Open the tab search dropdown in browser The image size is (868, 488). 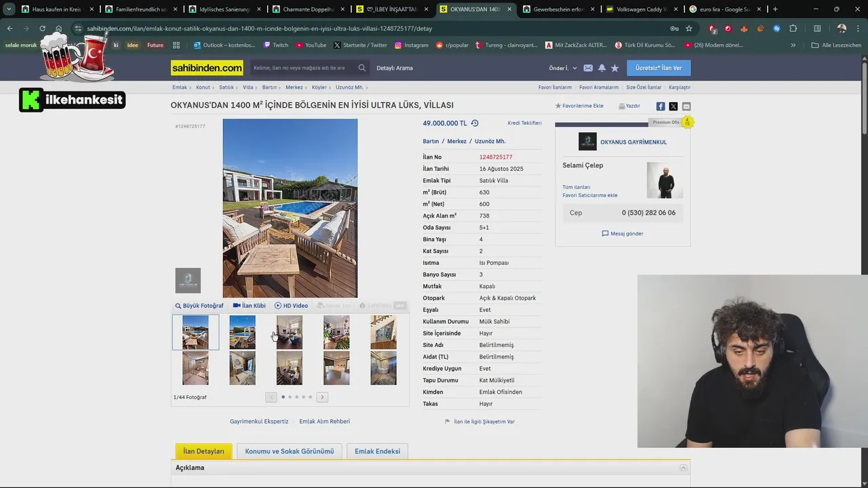click(x=9, y=9)
